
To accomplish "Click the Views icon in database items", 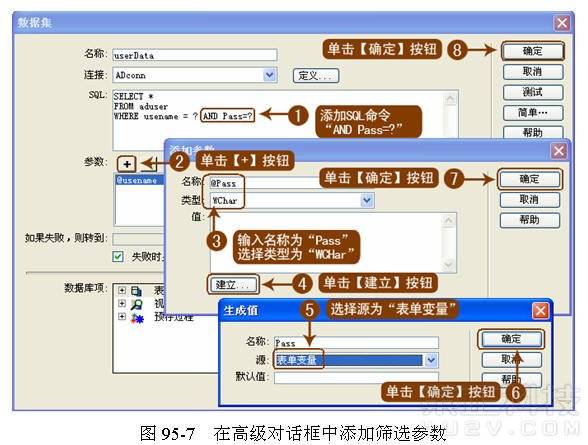I will tap(136, 304).
